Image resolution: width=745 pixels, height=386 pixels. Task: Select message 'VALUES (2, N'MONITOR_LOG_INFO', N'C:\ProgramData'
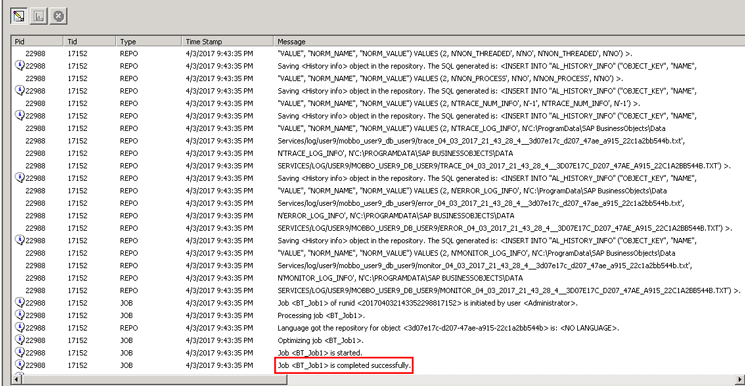[x=477, y=253]
